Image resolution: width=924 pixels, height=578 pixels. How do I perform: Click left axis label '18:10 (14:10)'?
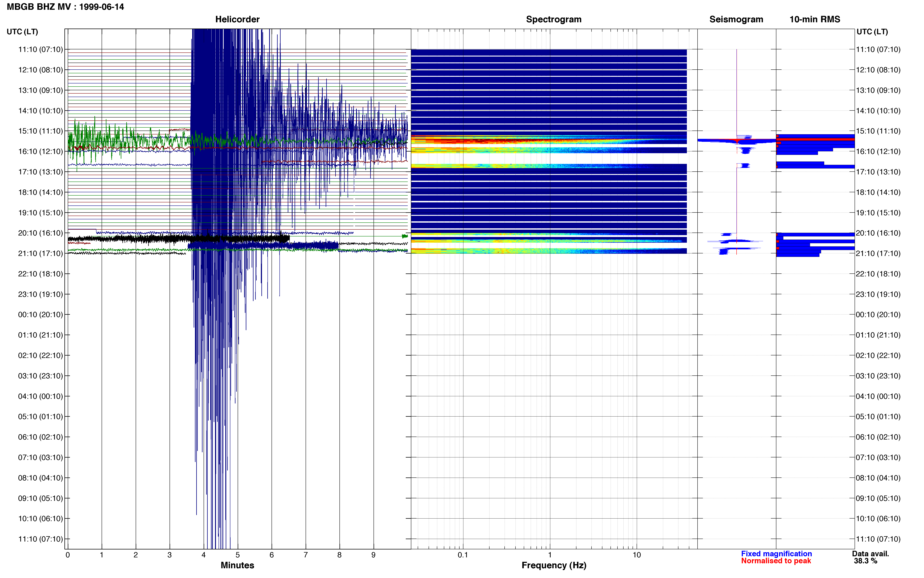click(41, 192)
